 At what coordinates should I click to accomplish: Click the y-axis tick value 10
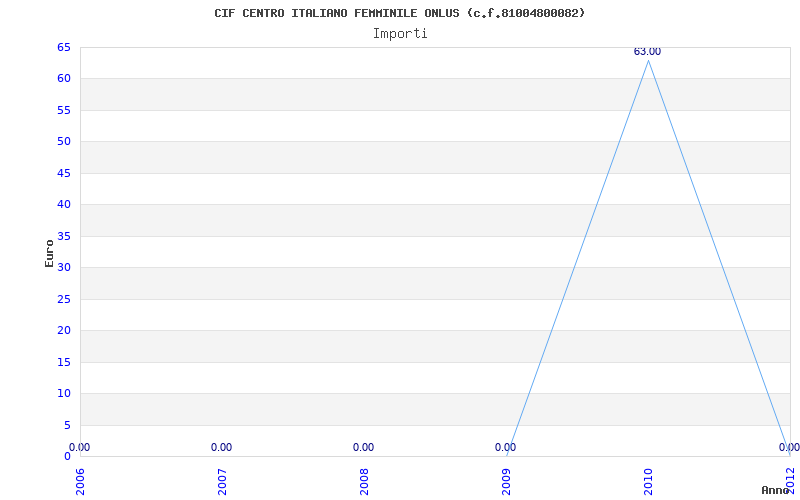coord(64,393)
